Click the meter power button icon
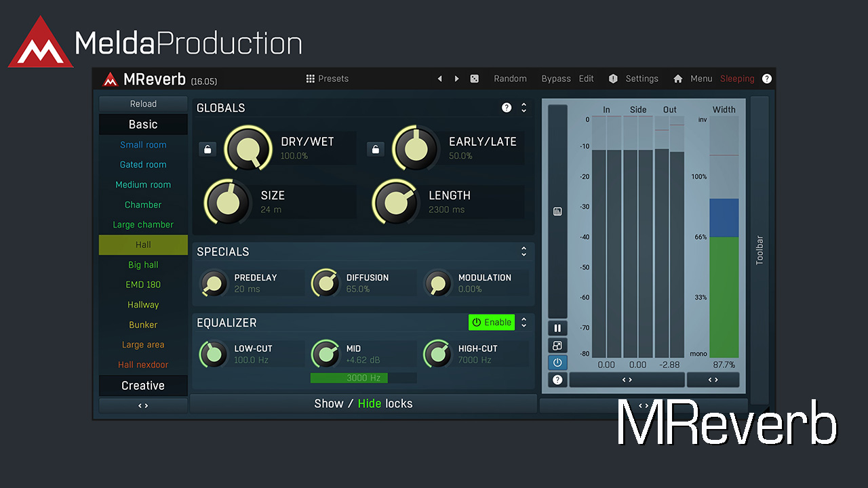Viewport: 868px width, 488px height. (557, 363)
